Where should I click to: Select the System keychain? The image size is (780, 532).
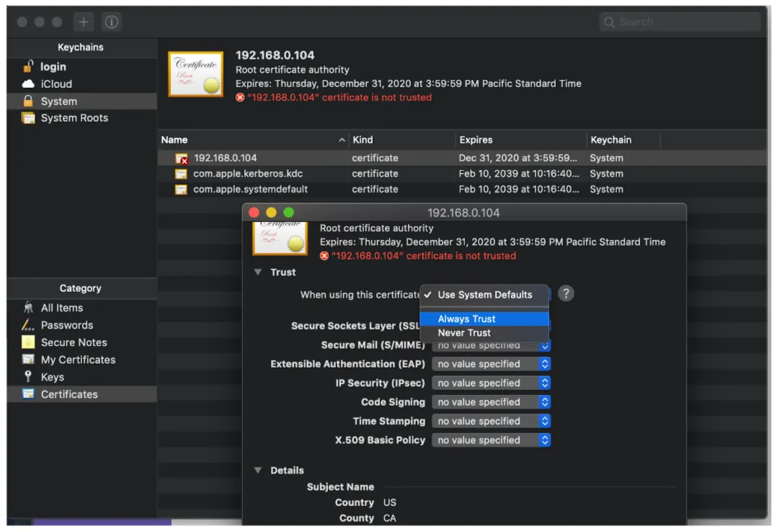81,102
